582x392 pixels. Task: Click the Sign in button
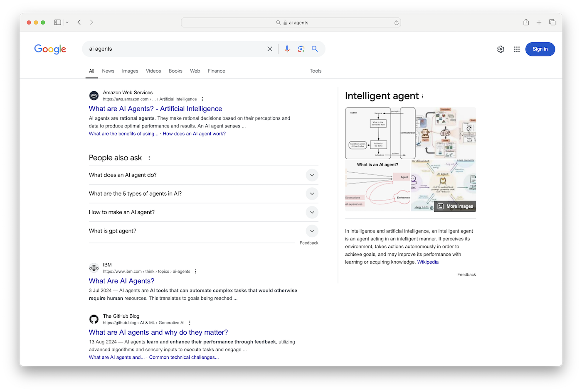pos(540,49)
